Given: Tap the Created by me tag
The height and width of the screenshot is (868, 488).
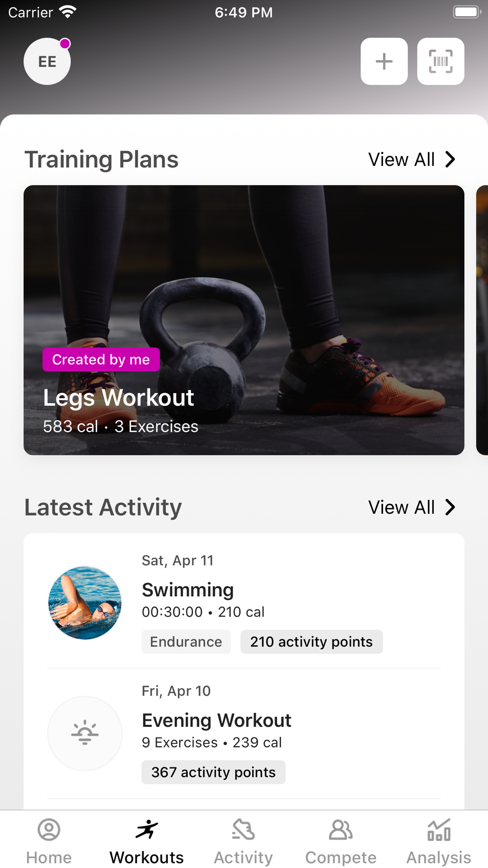Looking at the screenshot, I should 101,360.
